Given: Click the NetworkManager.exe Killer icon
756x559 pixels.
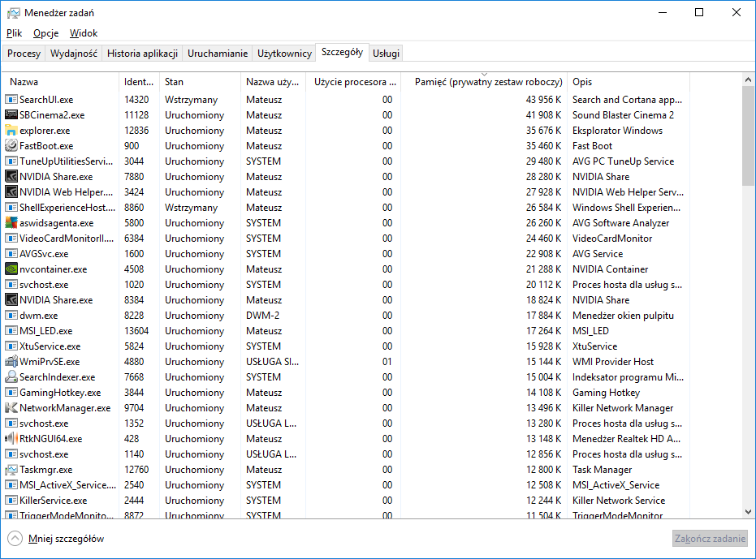Looking at the screenshot, I should [11, 408].
